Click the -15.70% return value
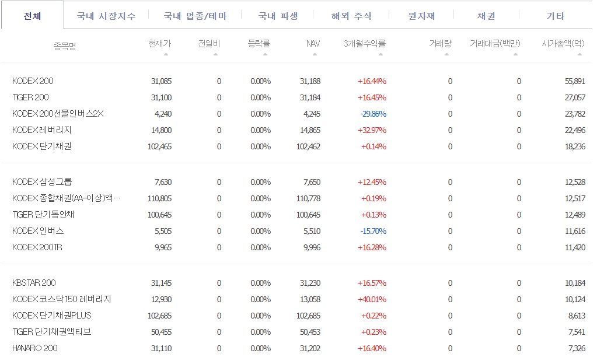Viewport: 604px width, 364px height. click(x=373, y=231)
